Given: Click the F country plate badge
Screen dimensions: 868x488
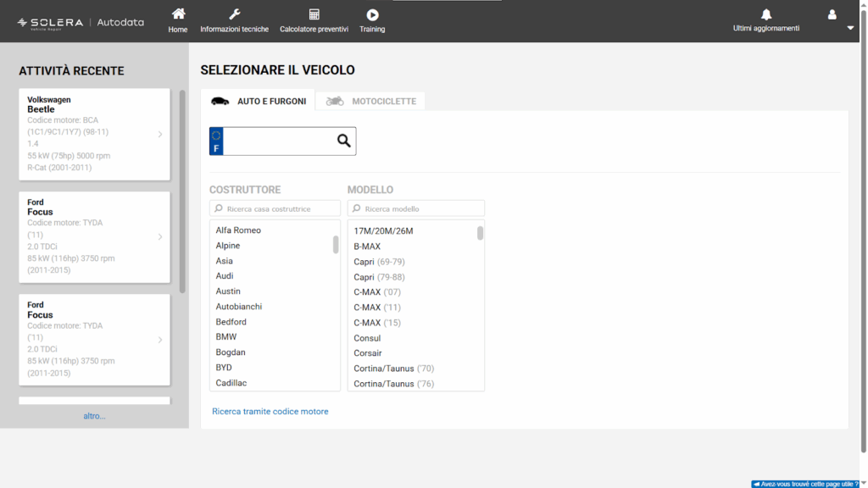Looking at the screenshot, I should pyautogui.click(x=216, y=141).
